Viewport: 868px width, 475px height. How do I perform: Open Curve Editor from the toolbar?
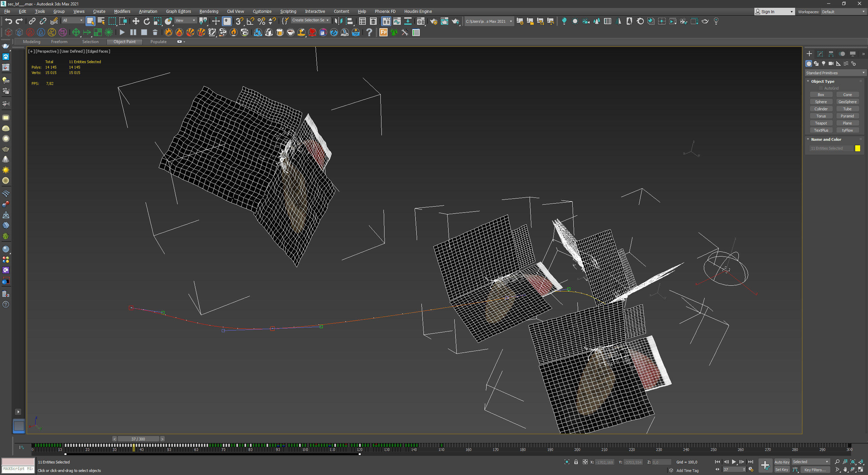397,21
